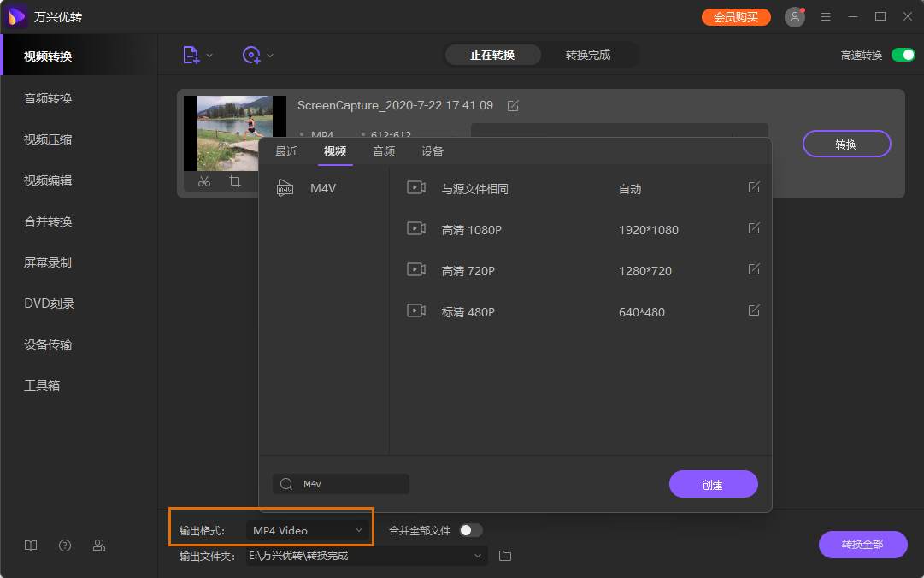Click the M4v search input field
This screenshot has height=578, width=924.
coord(350,484)
